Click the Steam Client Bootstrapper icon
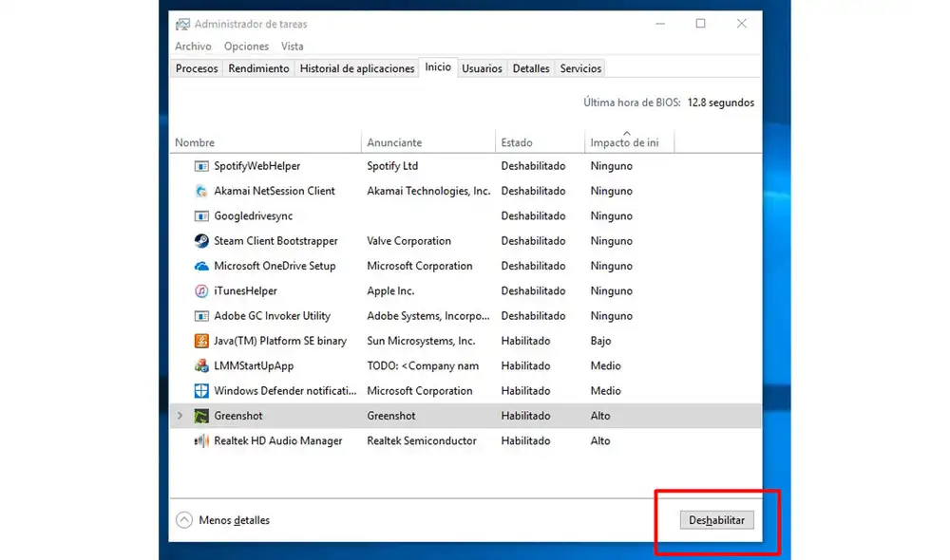Image resolution: width=950 pixels, height=560 pixels. pos(201,241)
